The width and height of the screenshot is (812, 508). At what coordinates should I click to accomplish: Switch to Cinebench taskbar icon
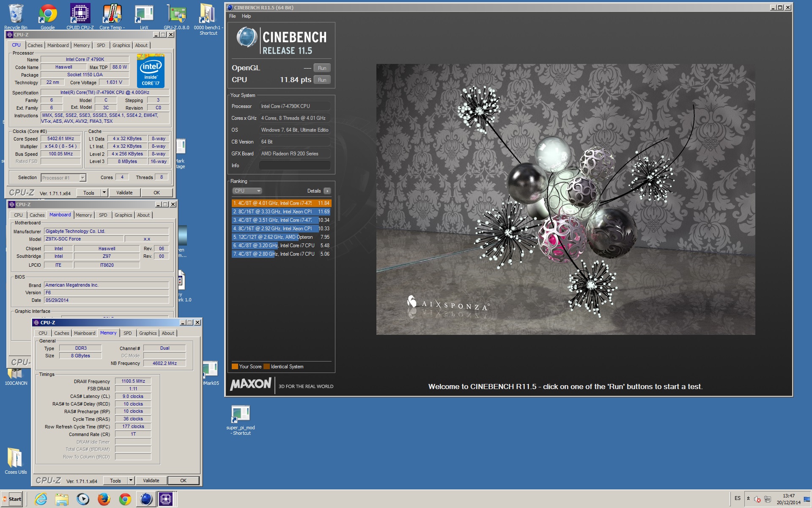146,499
